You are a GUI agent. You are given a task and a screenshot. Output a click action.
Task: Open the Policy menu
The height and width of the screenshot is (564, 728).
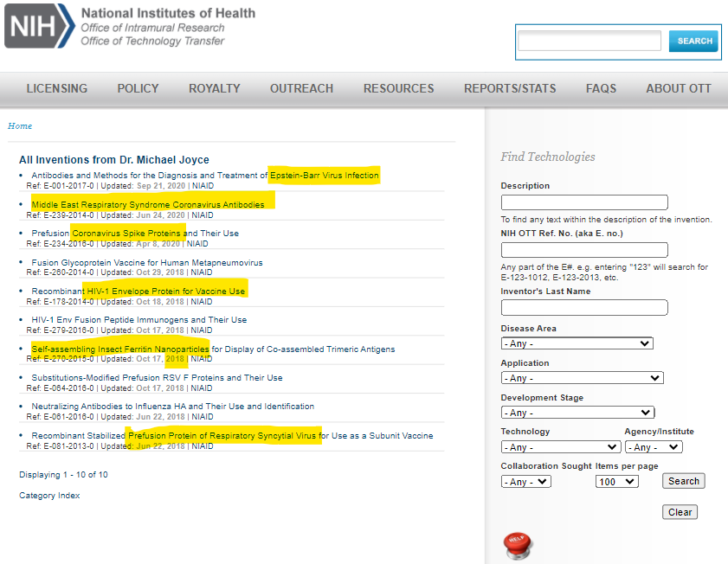138,88
